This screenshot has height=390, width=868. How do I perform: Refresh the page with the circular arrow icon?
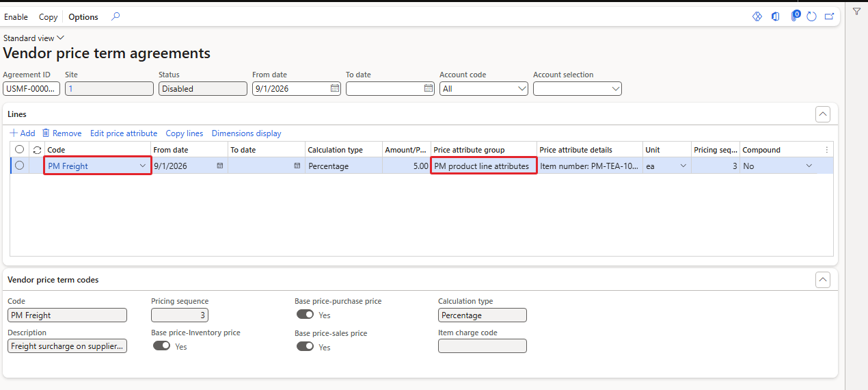pyautogui.click(x=811, y=16)
